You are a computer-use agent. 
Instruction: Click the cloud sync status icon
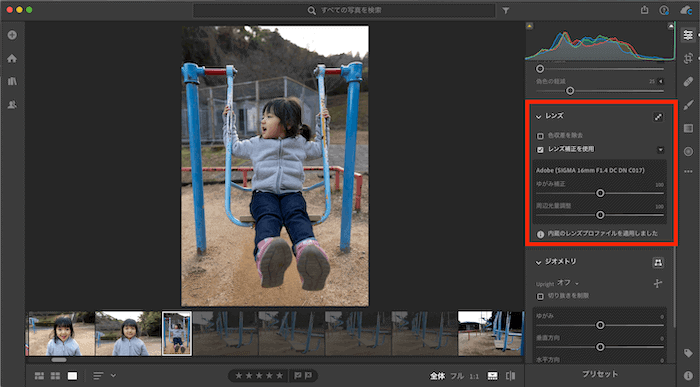click(x=686, y=10)
